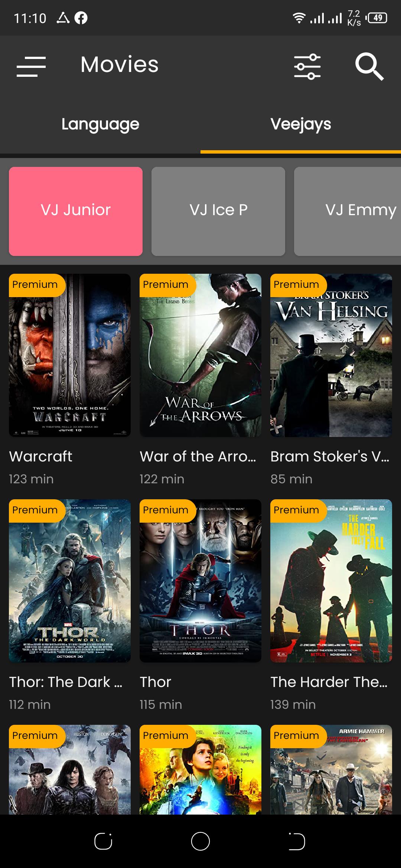Select the VJ Ice P filter chip
This screenshot has width=401, height=868.
(218, 211)
